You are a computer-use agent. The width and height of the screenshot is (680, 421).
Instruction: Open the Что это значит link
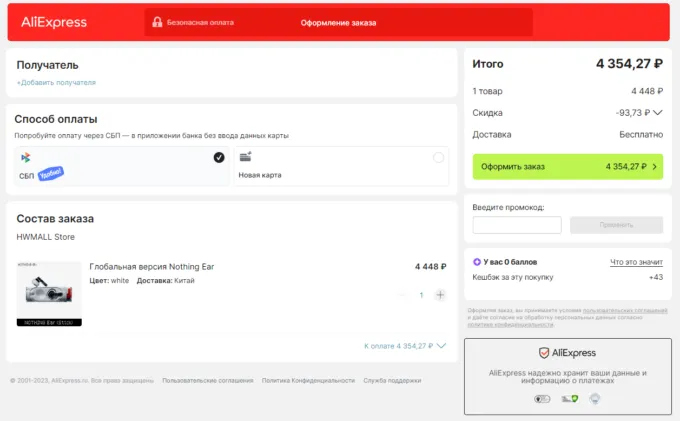coord(636,262)
